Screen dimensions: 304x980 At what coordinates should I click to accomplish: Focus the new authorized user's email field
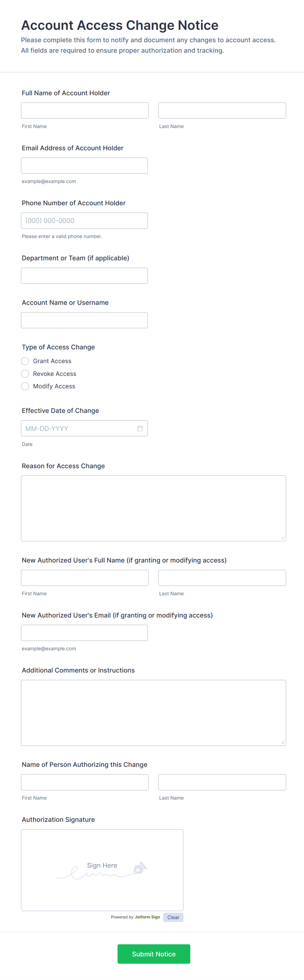pos(84,633)
